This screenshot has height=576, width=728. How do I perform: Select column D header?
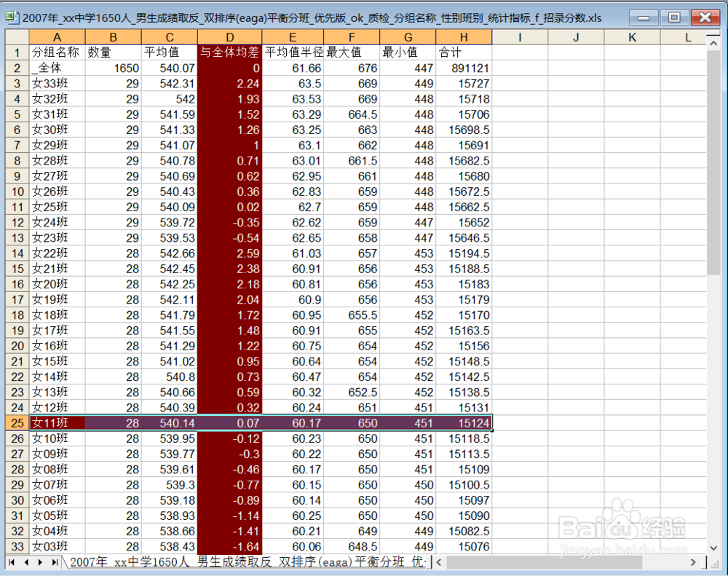click(230, 37)
